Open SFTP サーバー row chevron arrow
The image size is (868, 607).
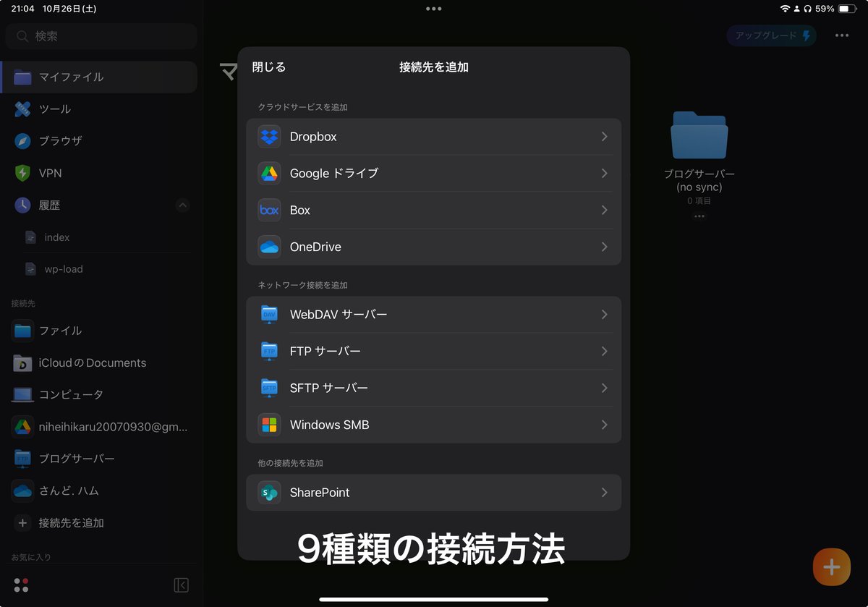tap(605, 389)
